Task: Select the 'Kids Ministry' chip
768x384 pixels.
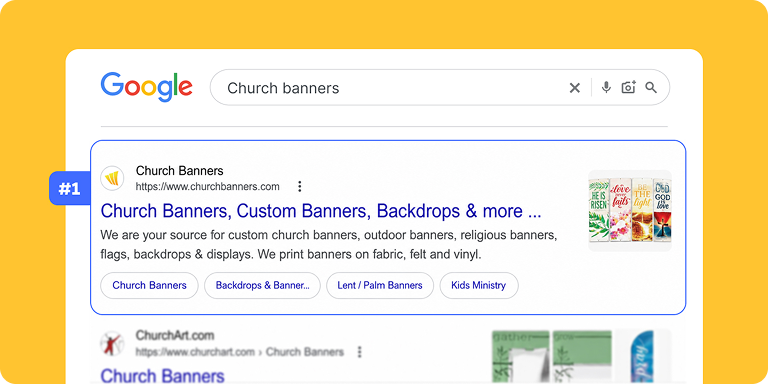Action: (479, 286)
